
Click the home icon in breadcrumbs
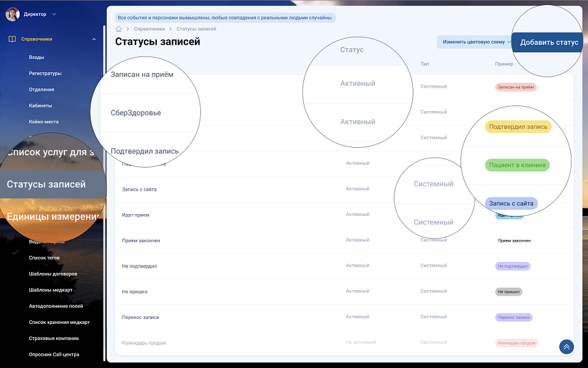point(118,29)
